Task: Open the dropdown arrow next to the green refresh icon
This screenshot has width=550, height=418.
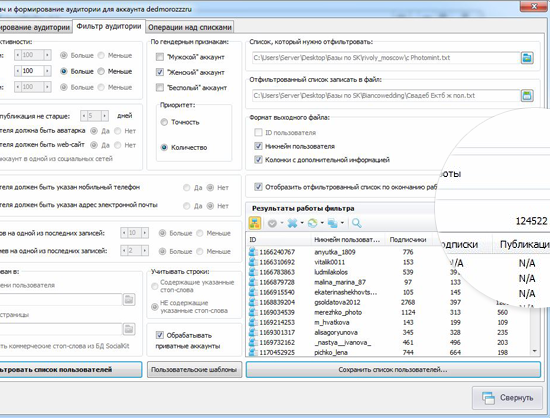Action: click(x=322, y=223)
